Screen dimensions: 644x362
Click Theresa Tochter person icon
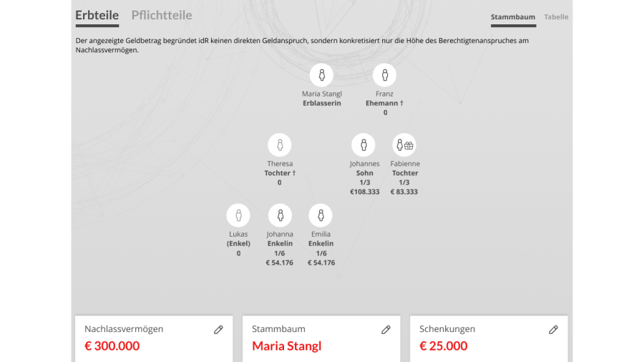pos(280,145)
